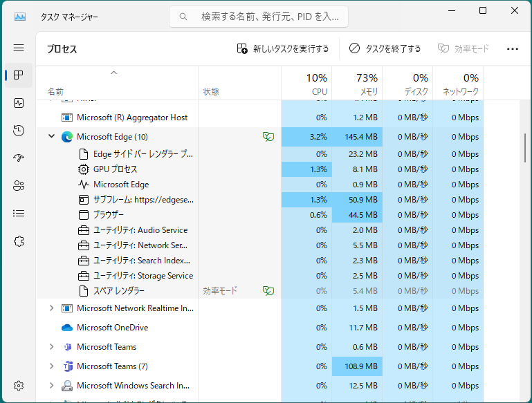Open the Details list icon in sidebar
532x403 pixels.
(x=19, y=213)
